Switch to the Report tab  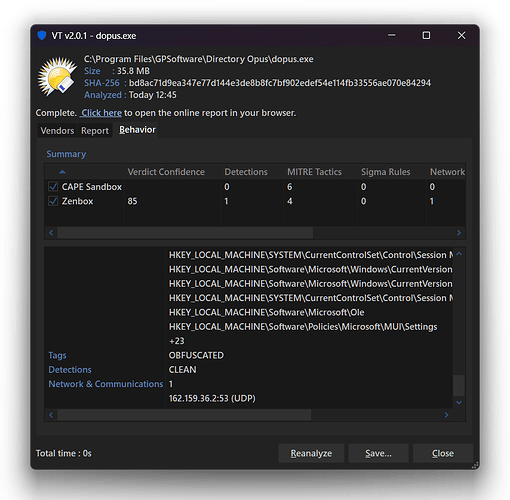click(x=95, y=131)
